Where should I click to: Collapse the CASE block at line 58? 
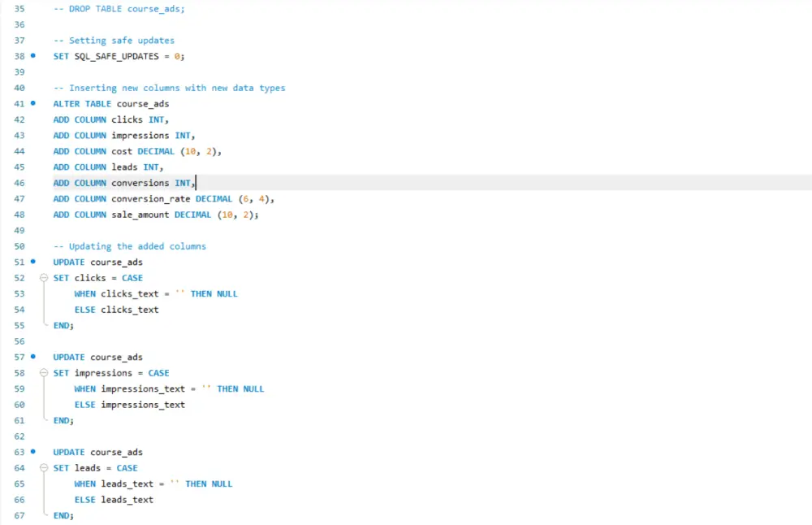(44, 373)
